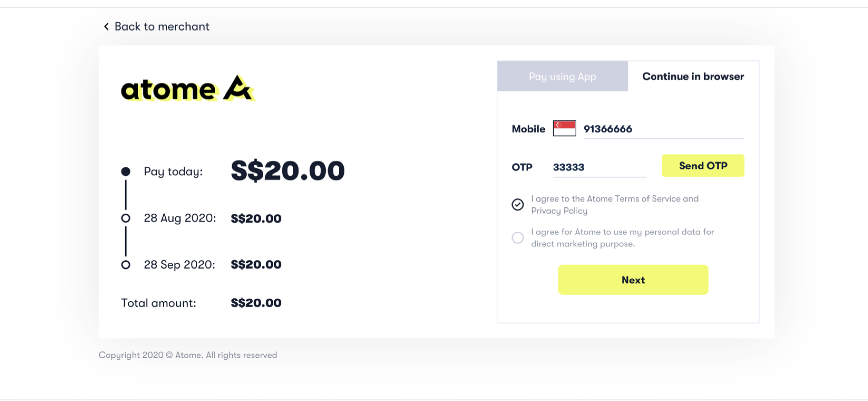Screen dimensions: 868x401
Task: Focus the Mobile number input field
Action: click(663, 129)
